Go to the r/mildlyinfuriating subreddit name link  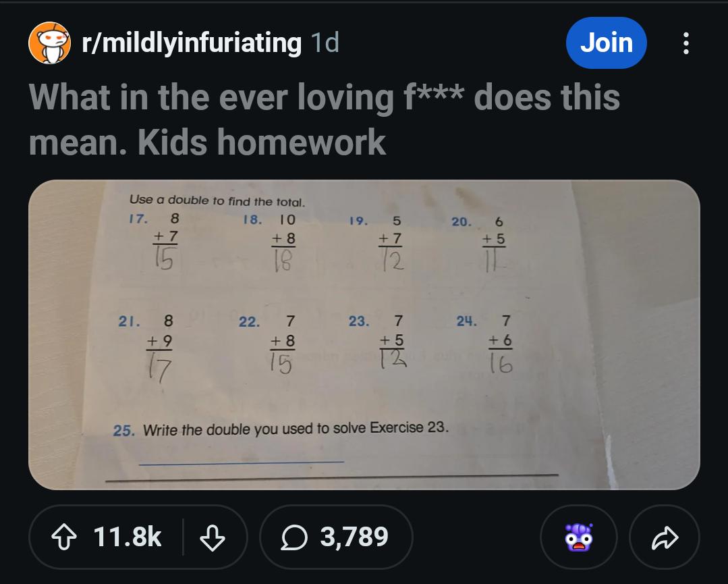coord(191,43)
